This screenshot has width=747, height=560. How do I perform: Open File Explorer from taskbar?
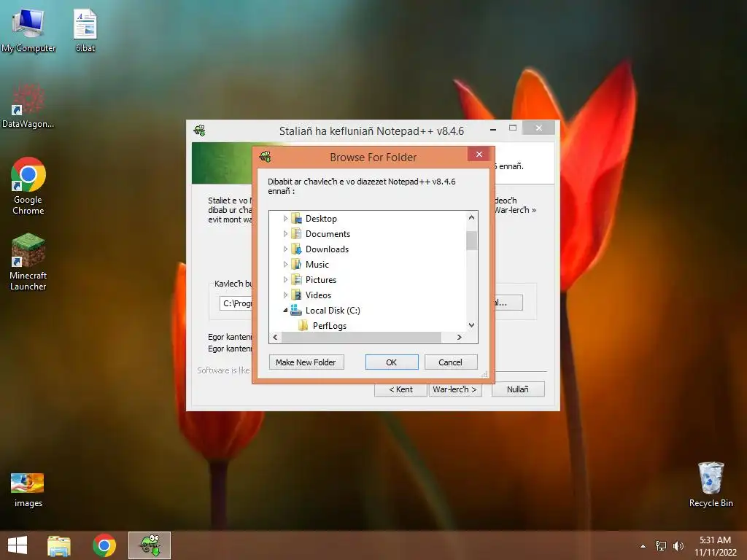pos(59,545)
